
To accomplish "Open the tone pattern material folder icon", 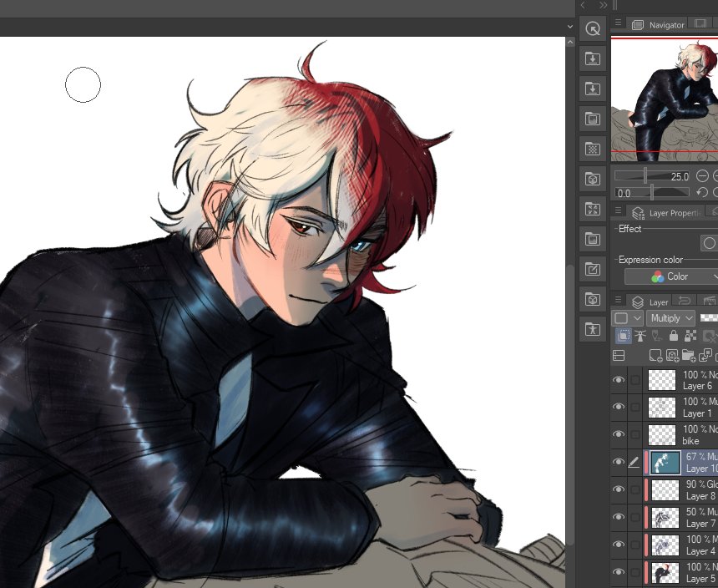I will tap(593, 149).
